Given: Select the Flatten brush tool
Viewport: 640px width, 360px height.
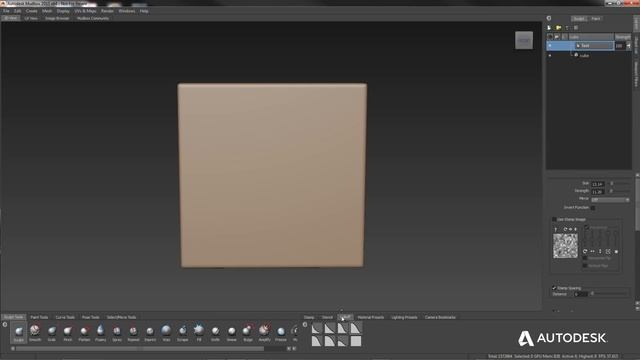Looking at the screenshot, I should (x=84, y=332).
